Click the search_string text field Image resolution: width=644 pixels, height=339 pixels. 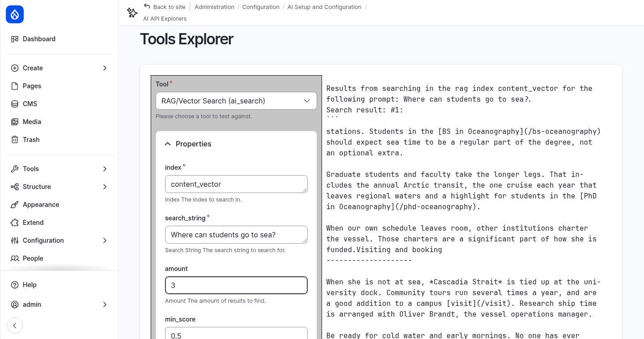click(x=236, y=235)
